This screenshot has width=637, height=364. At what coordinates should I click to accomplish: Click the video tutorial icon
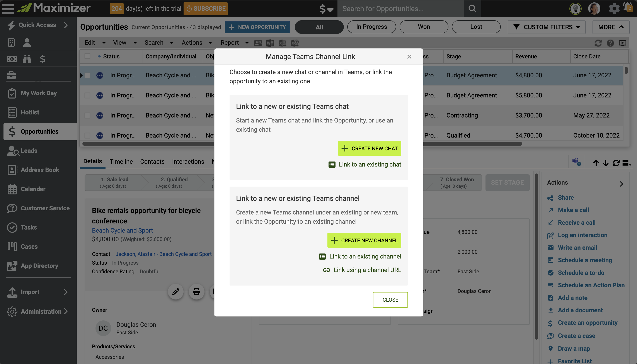coord(622,43)
